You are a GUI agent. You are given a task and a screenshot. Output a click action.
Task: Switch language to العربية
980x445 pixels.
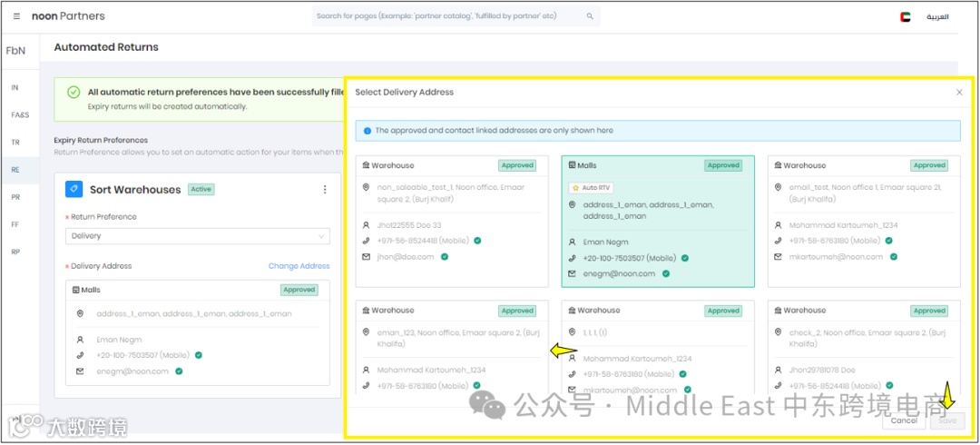[x=936, y=17]
